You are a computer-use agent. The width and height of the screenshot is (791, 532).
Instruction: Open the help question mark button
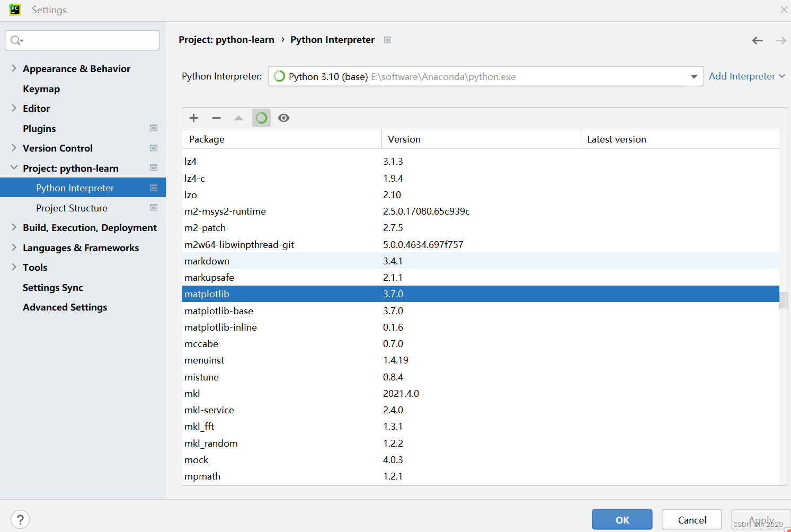(20, 519)
